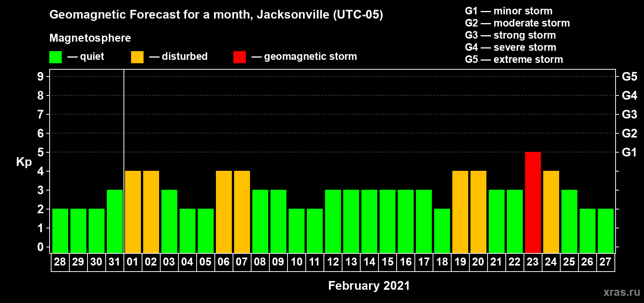
Task: Select the green bar for day 03
Action: (169, 222)
